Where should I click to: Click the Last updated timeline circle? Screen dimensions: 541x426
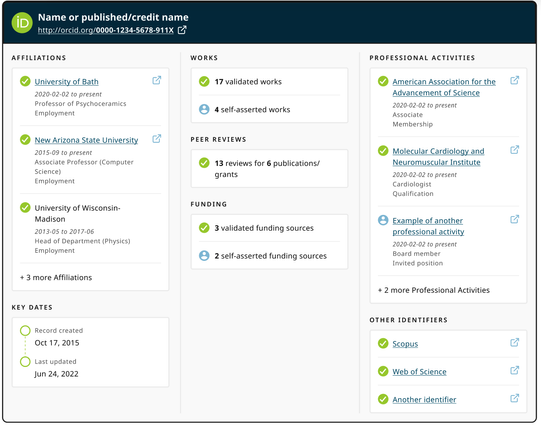[x=25, y=361]
